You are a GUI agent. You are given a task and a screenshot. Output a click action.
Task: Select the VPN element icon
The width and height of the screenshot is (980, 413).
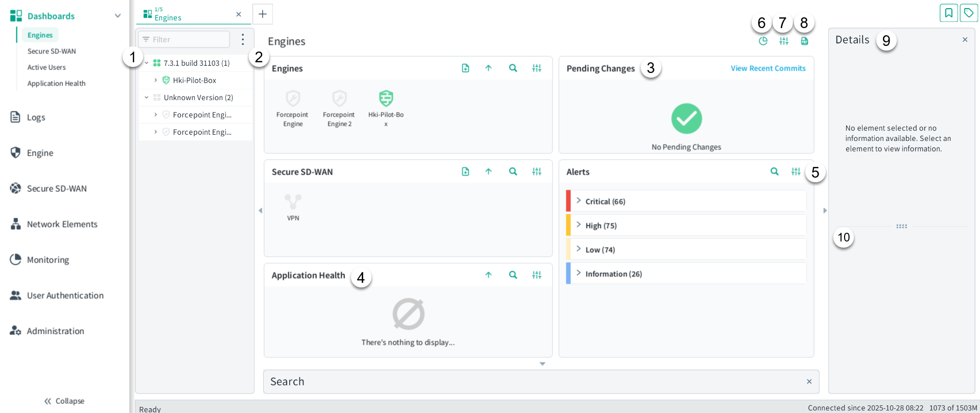[293, 202]
